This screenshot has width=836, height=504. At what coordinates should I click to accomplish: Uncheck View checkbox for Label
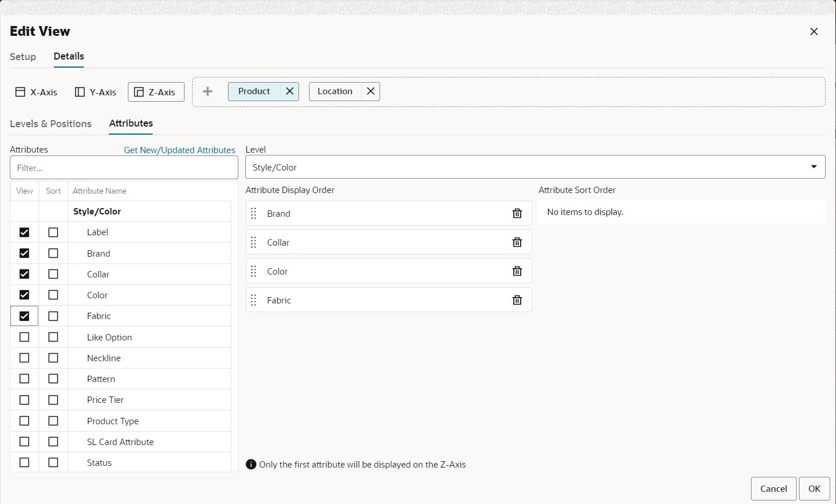[x=24, y=232]
